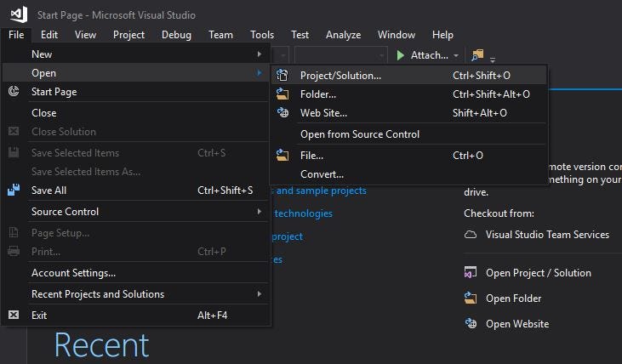The height and width of the screenshot is (364, 622).
Task: Click the green Attach play icon
Action: click(x=400, y=55)
